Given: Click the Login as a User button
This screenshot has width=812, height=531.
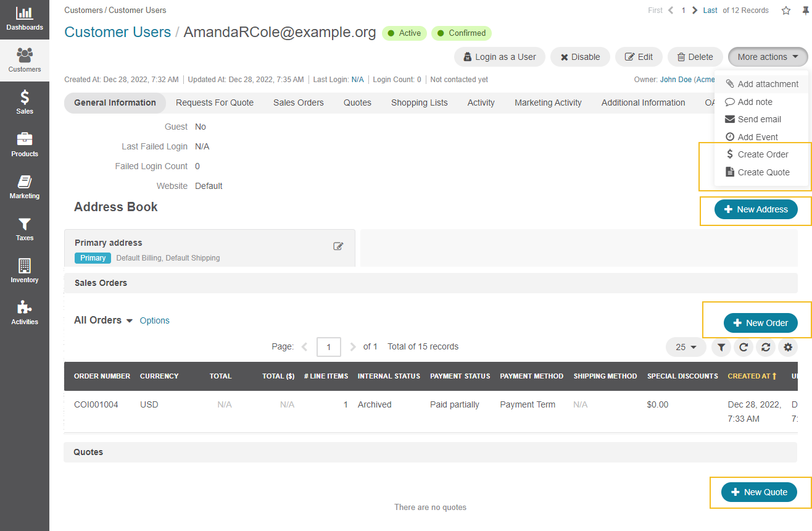Looking at the screenshot, I should click(x=500, y=57).
